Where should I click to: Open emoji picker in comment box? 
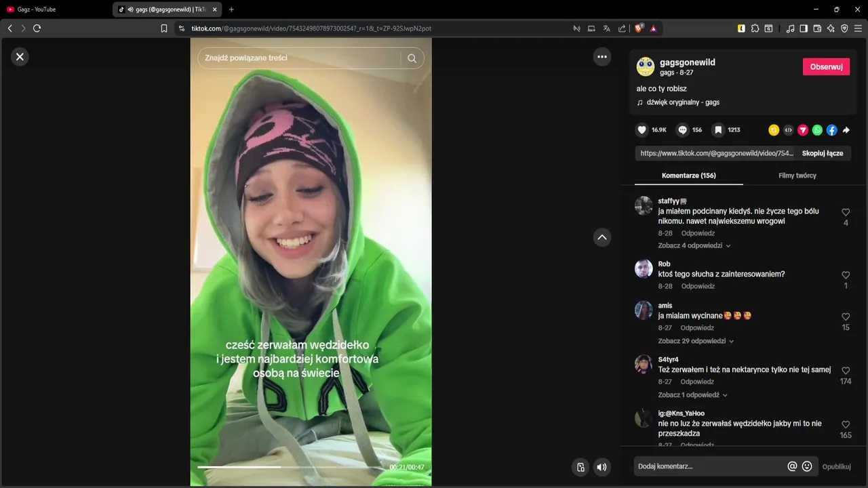[x=807, y=466]
